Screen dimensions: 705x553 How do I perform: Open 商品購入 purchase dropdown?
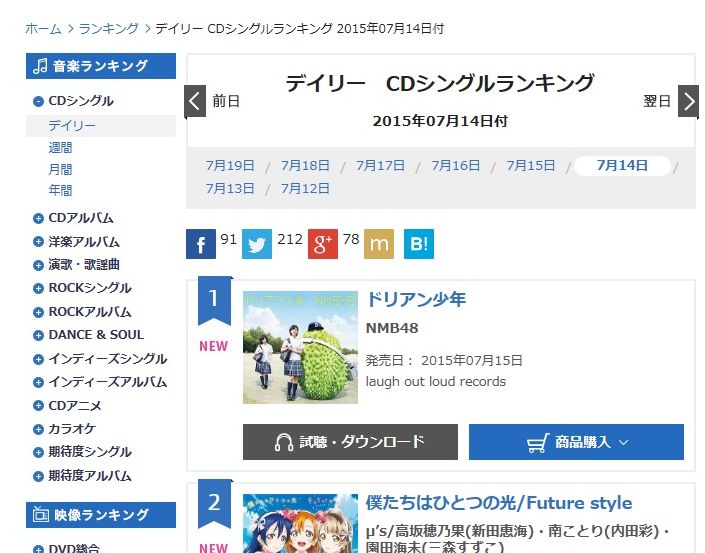576,442
